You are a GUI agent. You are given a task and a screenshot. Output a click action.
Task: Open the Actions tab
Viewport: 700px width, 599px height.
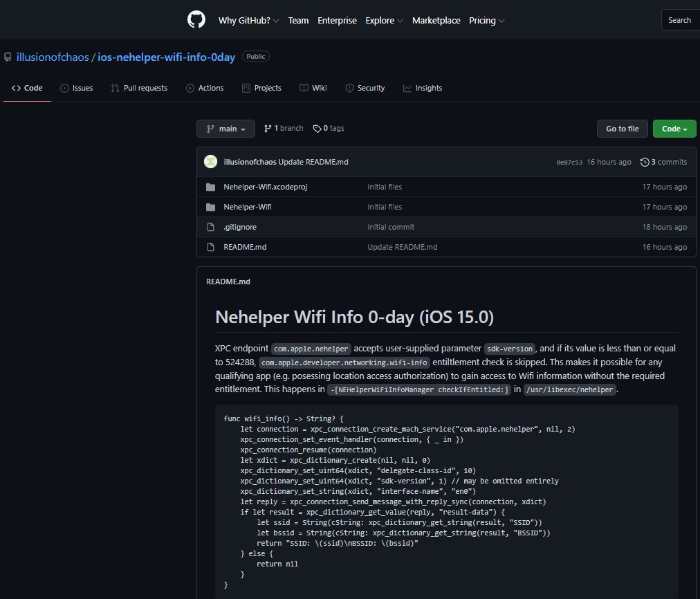coord(205,88)
